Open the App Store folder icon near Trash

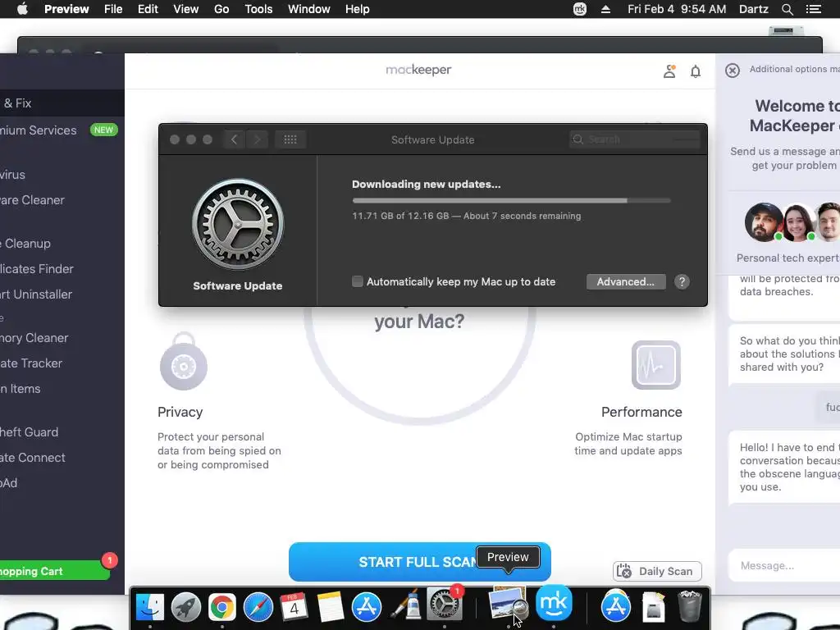tap(615, 606)
